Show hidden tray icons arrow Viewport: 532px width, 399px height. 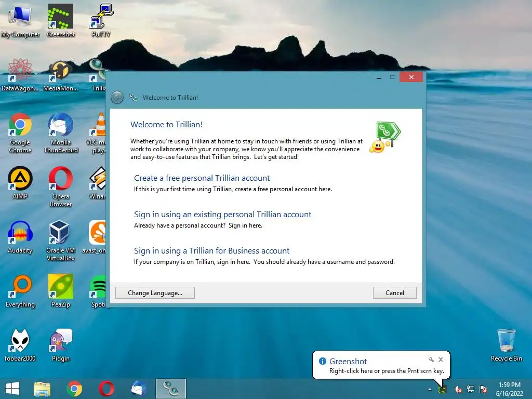pos(430,389)
